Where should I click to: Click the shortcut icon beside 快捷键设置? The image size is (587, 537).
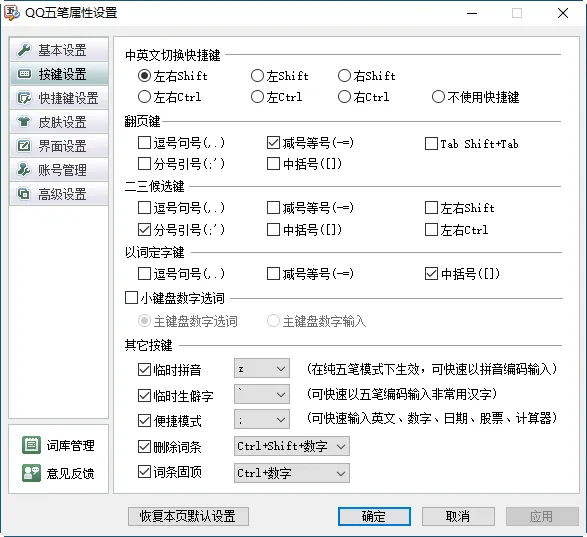24,98
